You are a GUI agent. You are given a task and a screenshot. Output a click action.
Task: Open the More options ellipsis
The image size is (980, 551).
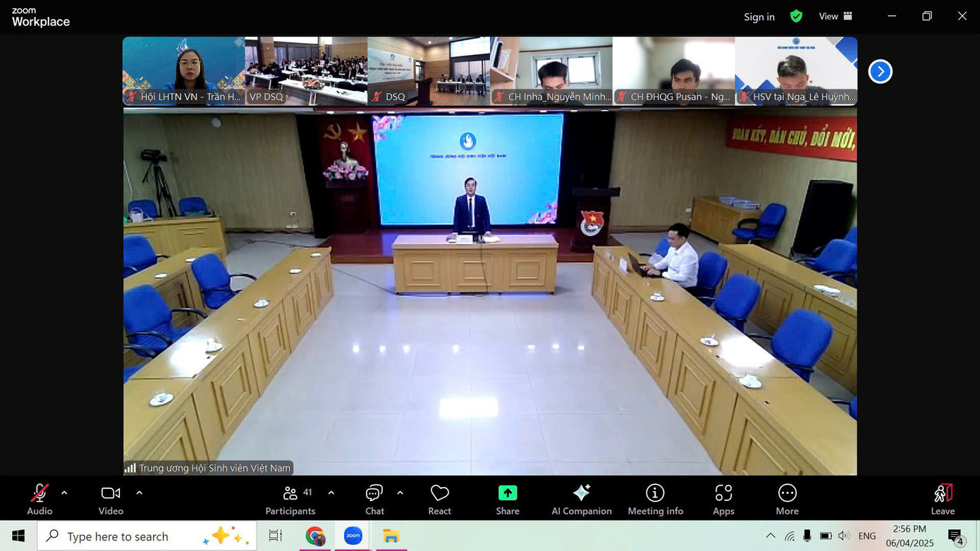(x=787, y=499)
